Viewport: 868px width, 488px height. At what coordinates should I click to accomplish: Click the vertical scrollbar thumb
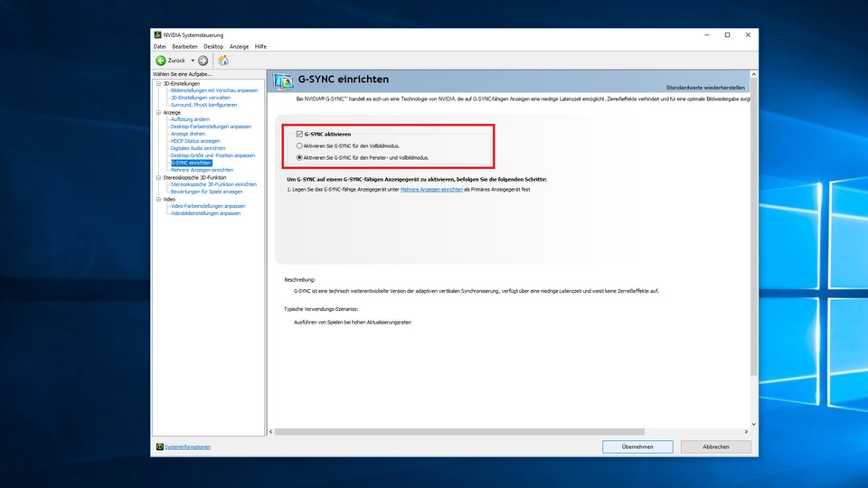click(x=753, y=227)
